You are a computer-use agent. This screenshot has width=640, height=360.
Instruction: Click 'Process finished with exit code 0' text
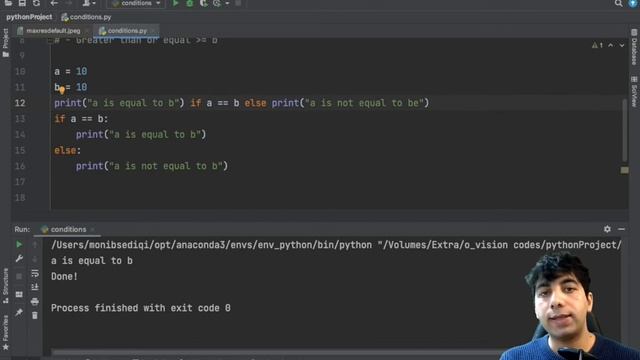[141, 308]
